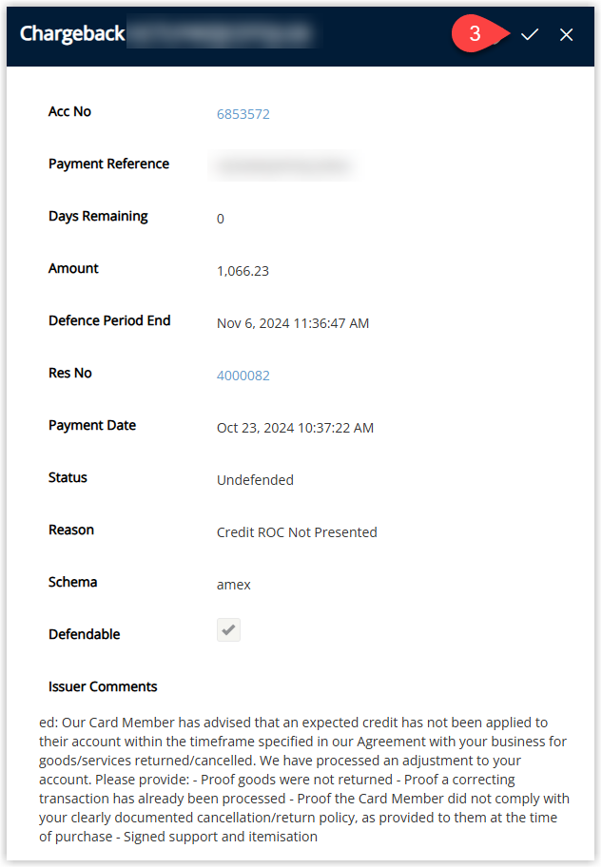
Task: Select Defence Period End date Nov 6, 2024
Action: [293, 323]
